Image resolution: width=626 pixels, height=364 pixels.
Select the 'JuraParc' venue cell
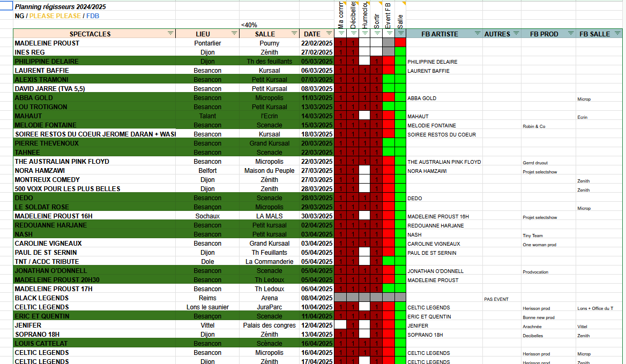pyautogui.click(x=270, y=307)
